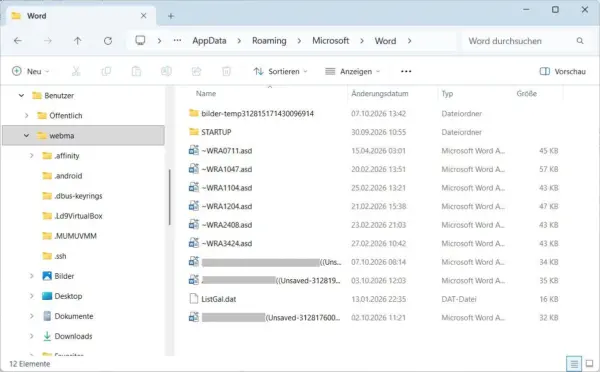Open the Sortieren dropdown
The image size is (600, 372).
(x=280, y=71)
